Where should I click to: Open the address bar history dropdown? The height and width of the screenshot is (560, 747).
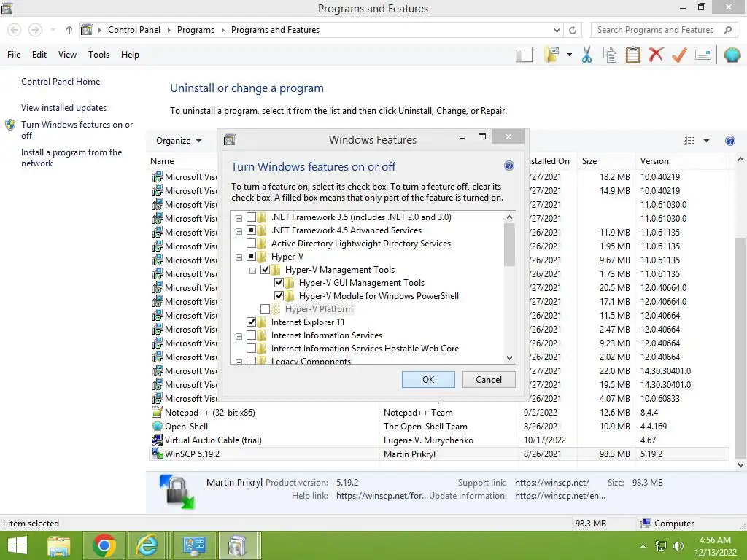point(557,30)
